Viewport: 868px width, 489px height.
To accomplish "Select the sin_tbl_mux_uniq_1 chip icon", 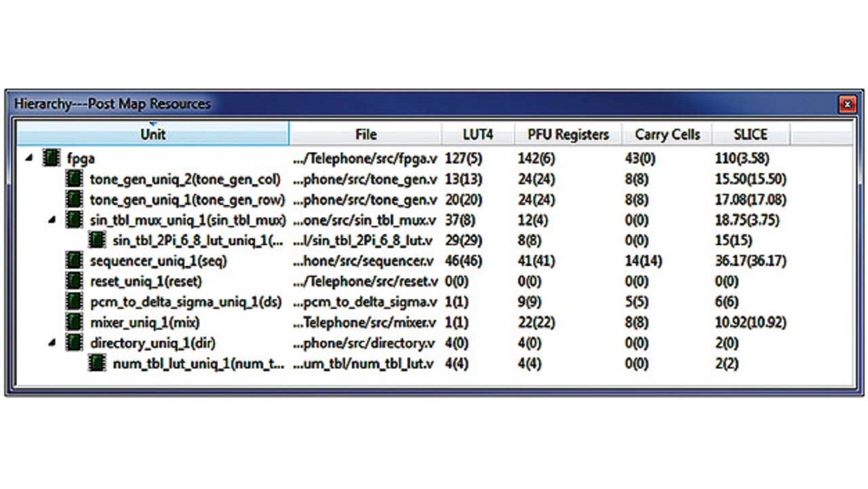I will point(75,220).
